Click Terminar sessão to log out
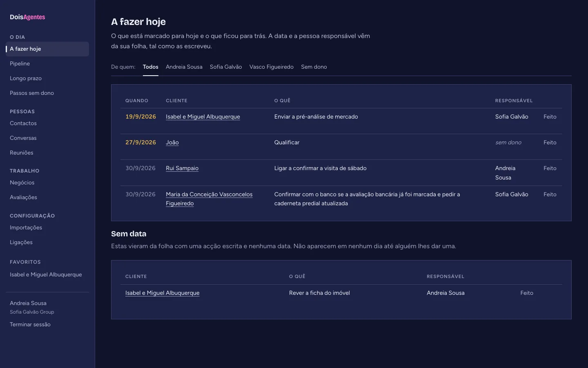This screenshot has width=588, height=368. tap(30, 325)
